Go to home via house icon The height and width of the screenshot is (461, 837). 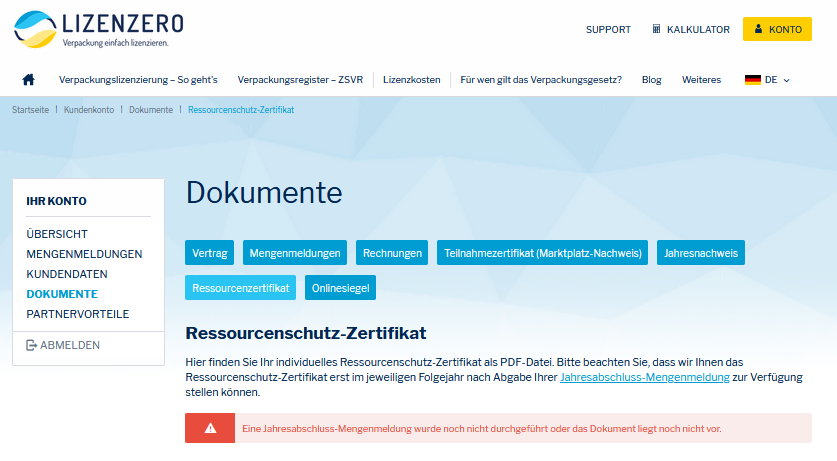pyautogui.click(x=28, y=80)
